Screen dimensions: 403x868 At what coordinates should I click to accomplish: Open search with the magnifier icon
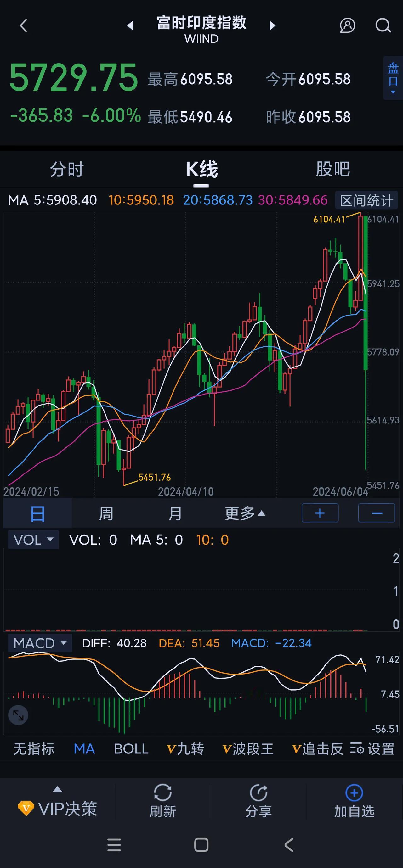click(383, 25)
